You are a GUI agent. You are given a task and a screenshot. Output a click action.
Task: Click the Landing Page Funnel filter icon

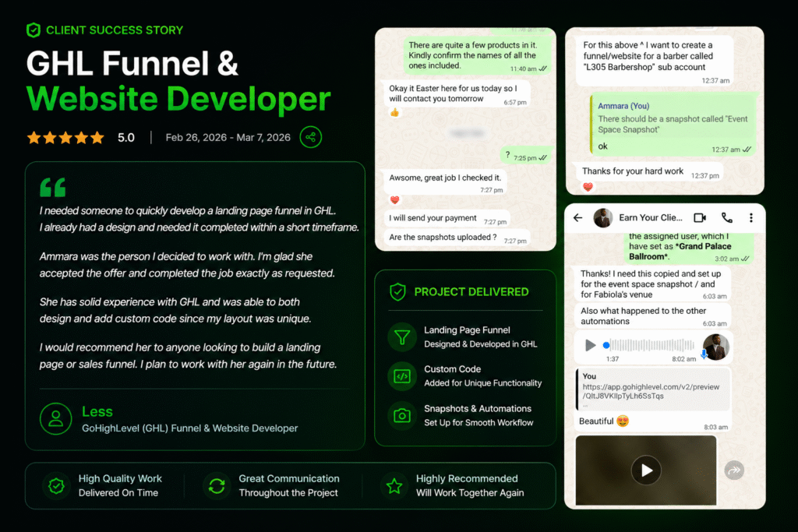402,337
